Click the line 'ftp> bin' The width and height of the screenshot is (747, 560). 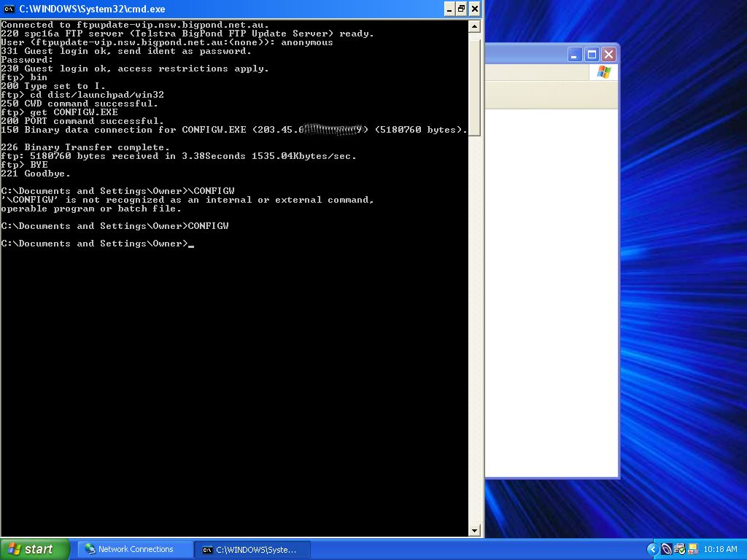(24, 77)
